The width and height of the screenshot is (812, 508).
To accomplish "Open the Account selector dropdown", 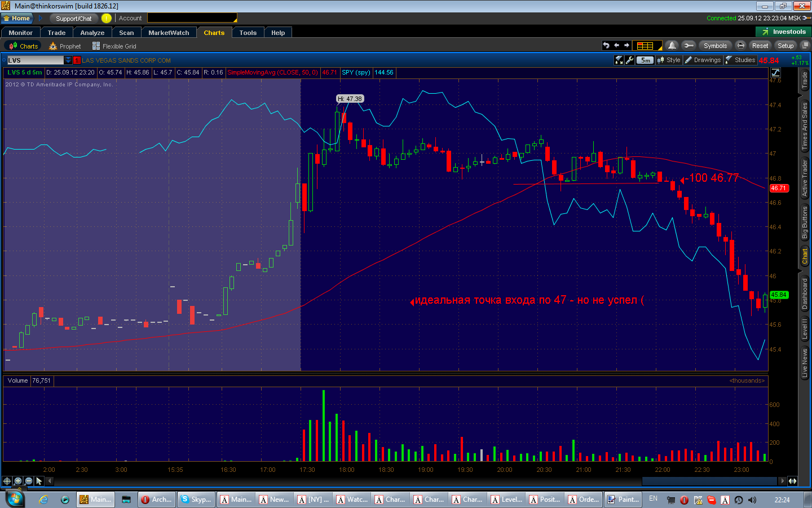I will pyautogui.click(x=192, y=18).
